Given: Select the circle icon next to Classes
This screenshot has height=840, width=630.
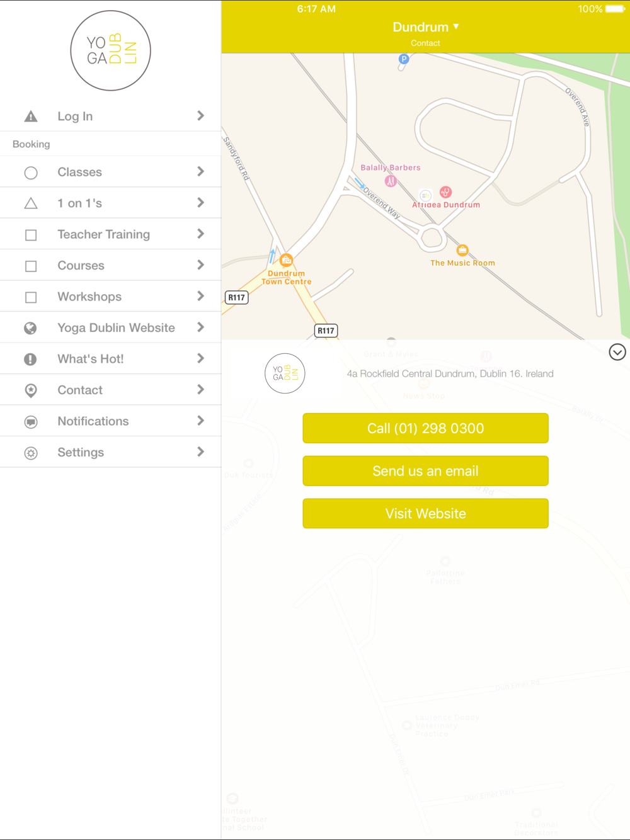Looking at the screenshot, I should 31,173.
